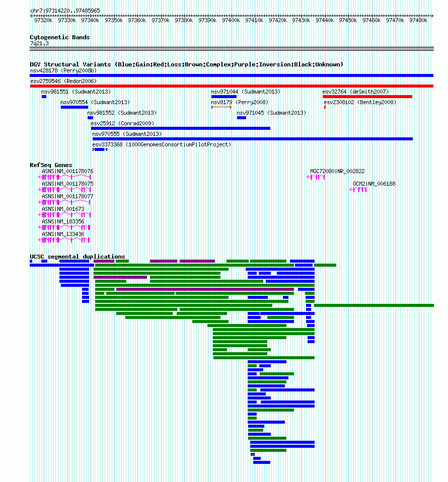Open esv3373368 1000GenomesConsortiumPilotProject label
Screen dimensions: 448x482
(x=162, y=144)
